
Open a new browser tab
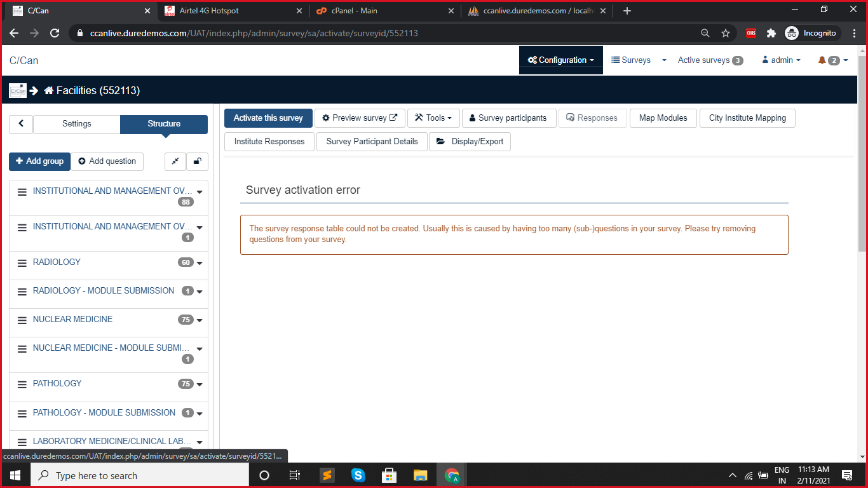click(x=627, y=11)
